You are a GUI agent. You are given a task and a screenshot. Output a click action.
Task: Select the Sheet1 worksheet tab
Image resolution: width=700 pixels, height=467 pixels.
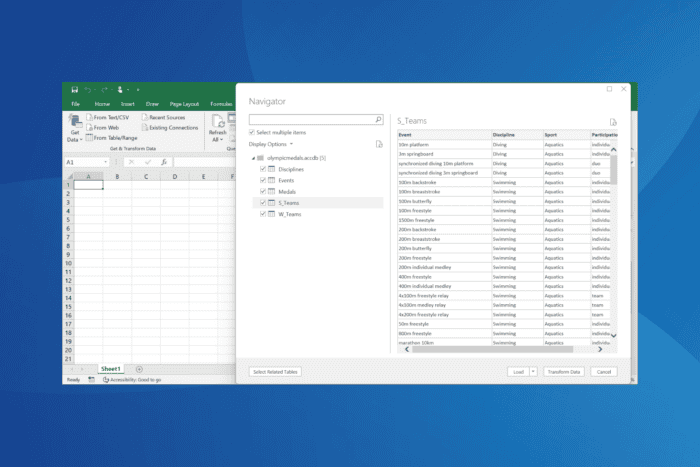(x=111, y=369)
